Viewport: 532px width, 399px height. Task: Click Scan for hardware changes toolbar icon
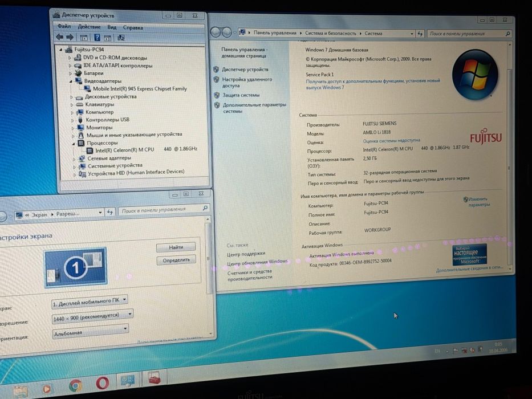point(121,38)
